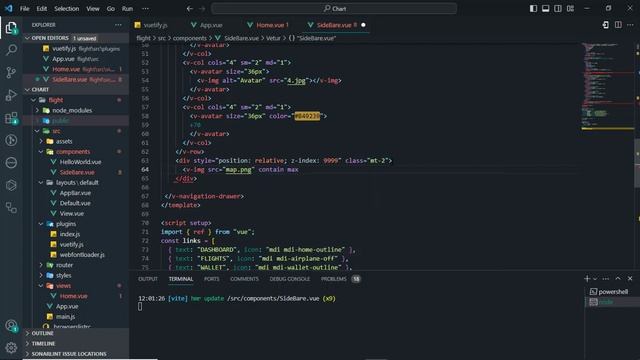The width and height of the screenshot is (640, 360).
Task: Open the Run menu
Action: 127,9
